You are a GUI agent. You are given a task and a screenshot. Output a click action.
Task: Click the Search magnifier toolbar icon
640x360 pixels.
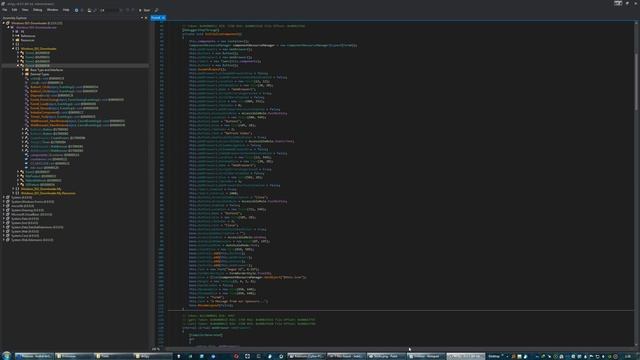[x=156, y=10]
